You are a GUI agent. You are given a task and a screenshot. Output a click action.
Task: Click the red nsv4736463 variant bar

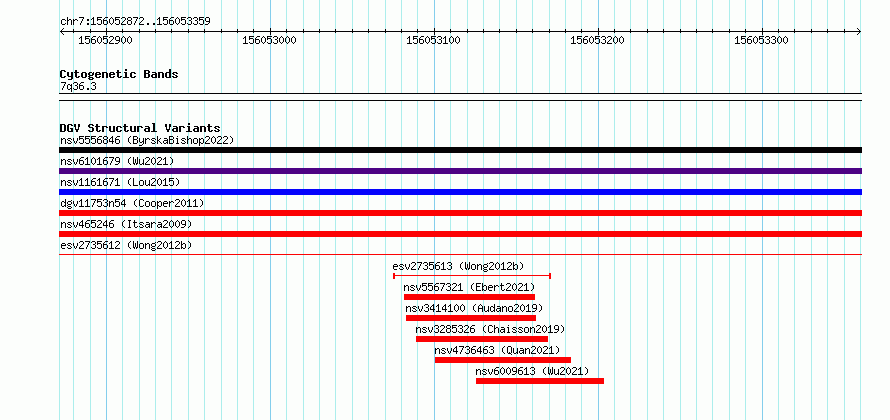(503, 360)
